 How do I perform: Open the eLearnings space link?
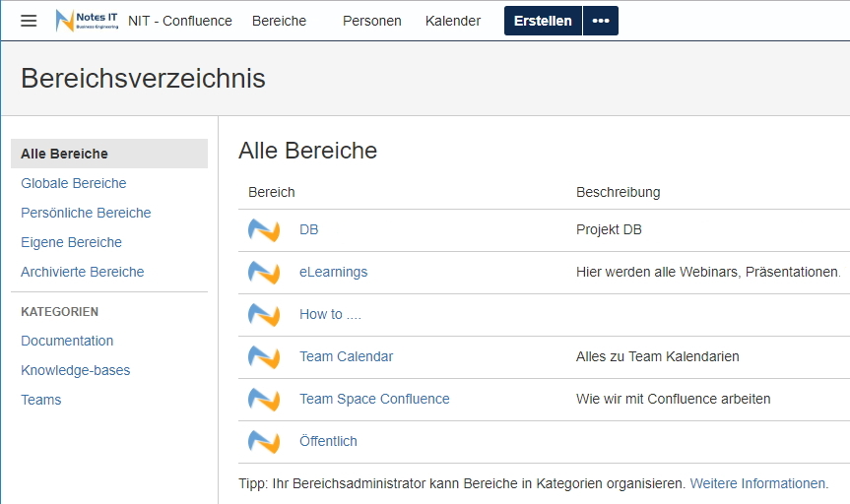(333, 272)
